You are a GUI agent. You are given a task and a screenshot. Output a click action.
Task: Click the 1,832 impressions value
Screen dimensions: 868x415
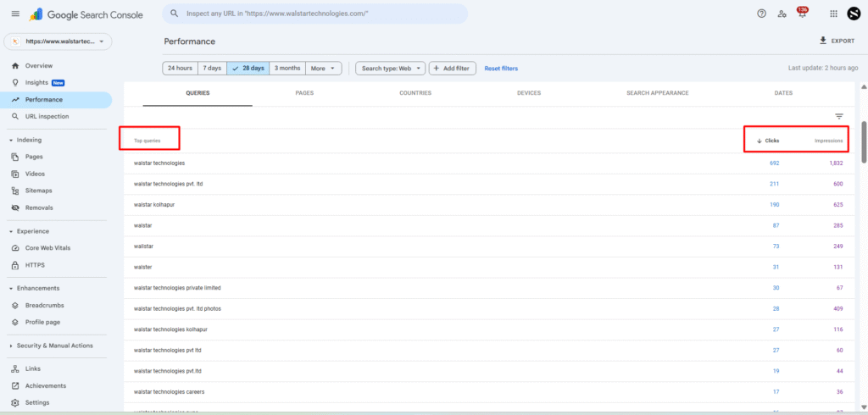click(836, 163)
